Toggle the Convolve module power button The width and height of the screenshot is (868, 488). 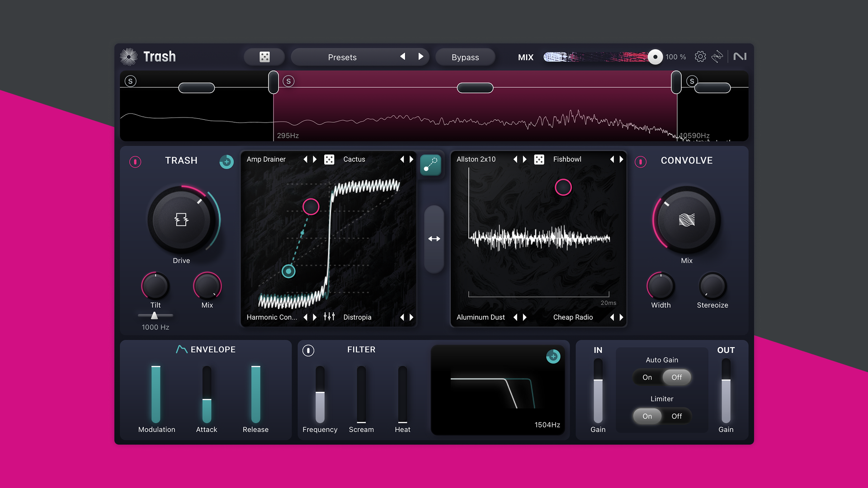tap(641, 162)
